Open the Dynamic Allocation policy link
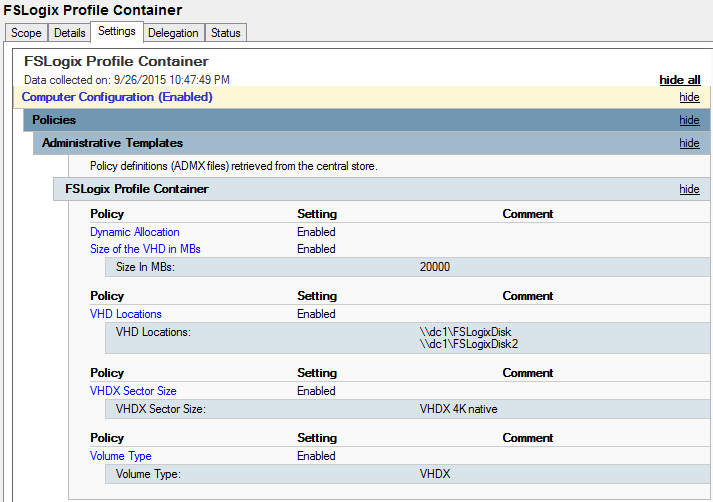The height and width of the screenshot is (502, 713). tap(135, 232)
